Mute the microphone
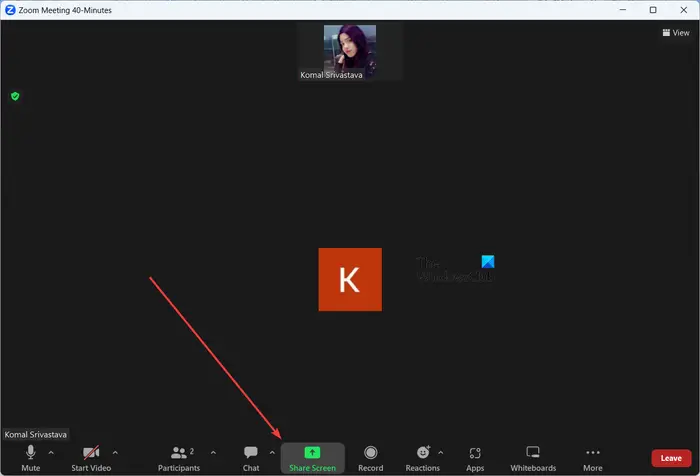The image size is (700, 476). click(30, 458)
